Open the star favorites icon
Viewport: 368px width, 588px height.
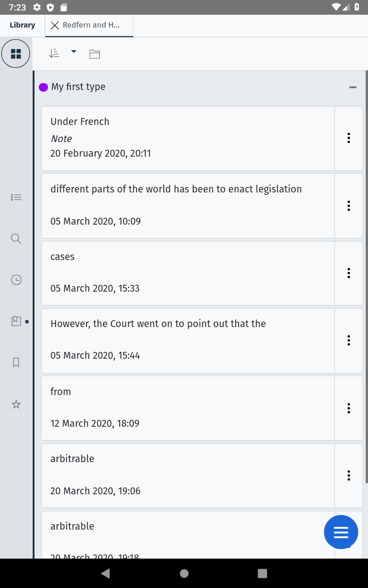pyautogui.click(x=16, y=405)
